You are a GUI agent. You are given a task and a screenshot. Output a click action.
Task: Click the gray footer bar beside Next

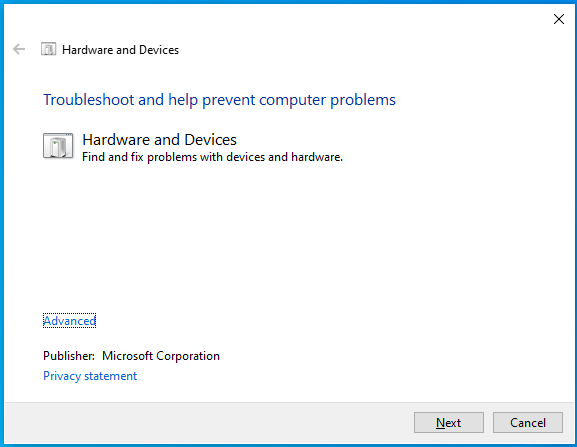(x=206, y=422)
